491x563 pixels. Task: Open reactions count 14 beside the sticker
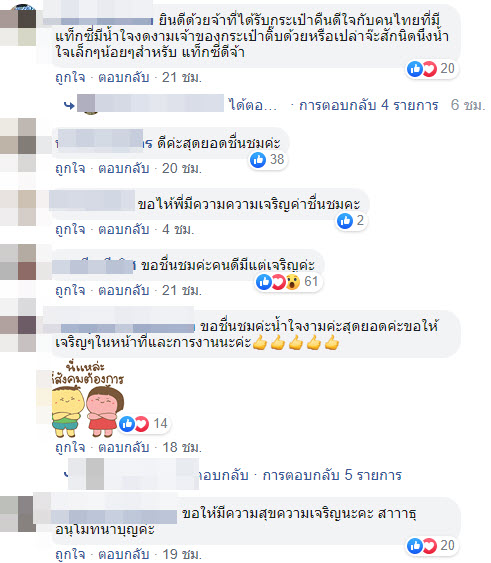tap(143, 424)
